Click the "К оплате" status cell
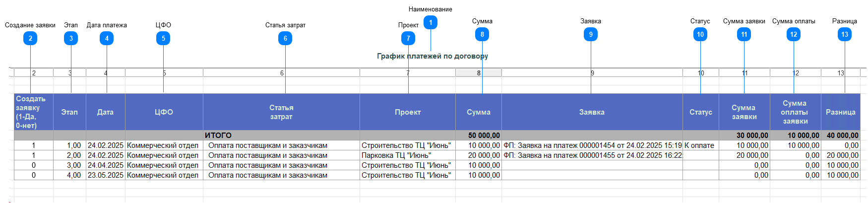 point(701,145)
